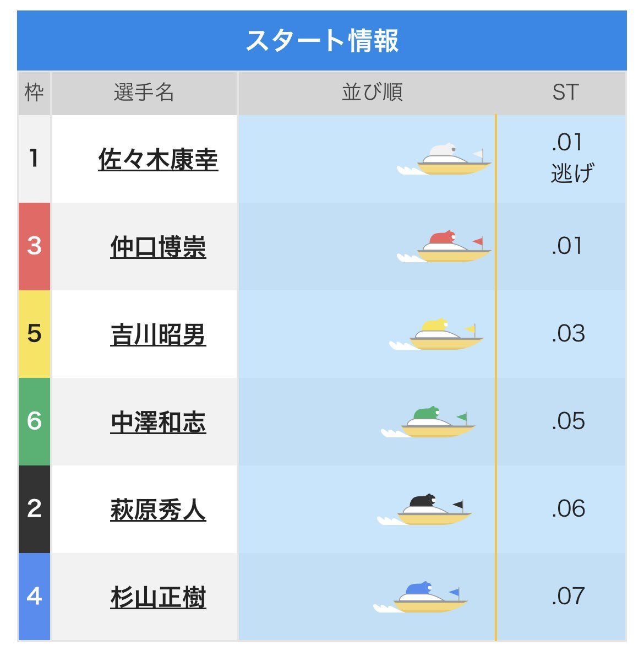Click the green boat icon for 中澤和志
The width and height of the screenshot is (644, 650).
(x=428, y=422)
